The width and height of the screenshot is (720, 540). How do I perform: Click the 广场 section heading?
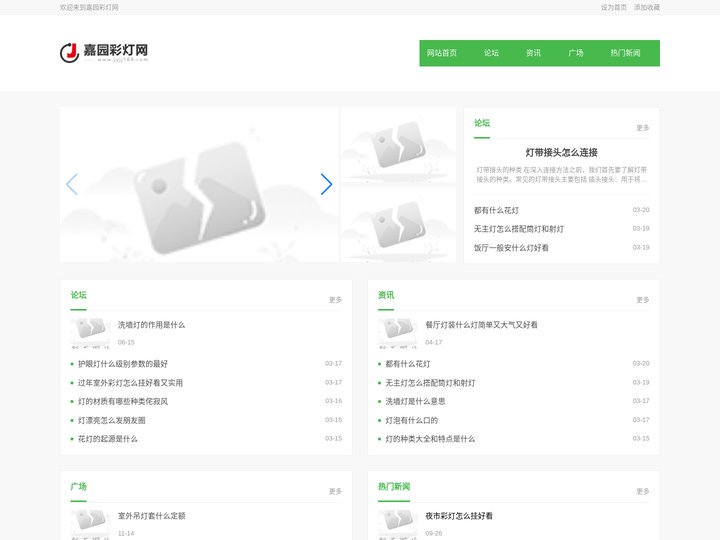click(79, 487)
